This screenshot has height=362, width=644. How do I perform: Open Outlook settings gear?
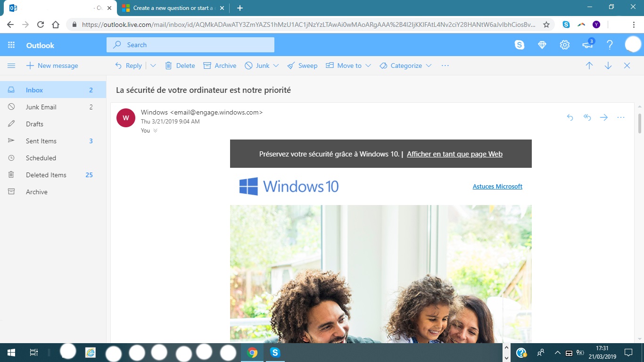tap(565, 45)
